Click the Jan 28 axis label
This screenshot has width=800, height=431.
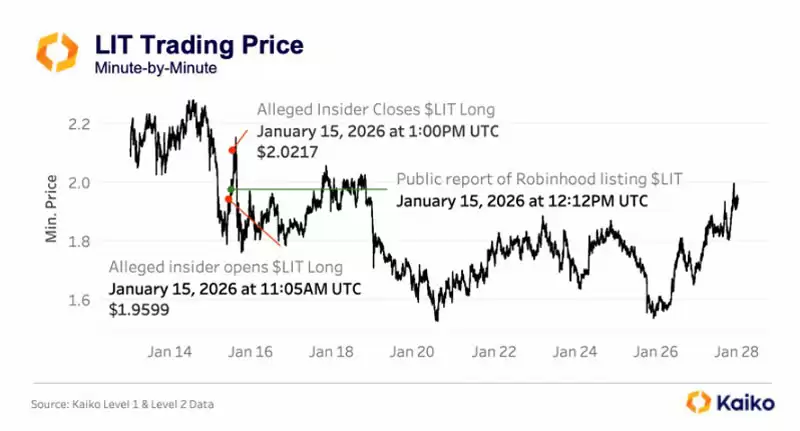736,351
